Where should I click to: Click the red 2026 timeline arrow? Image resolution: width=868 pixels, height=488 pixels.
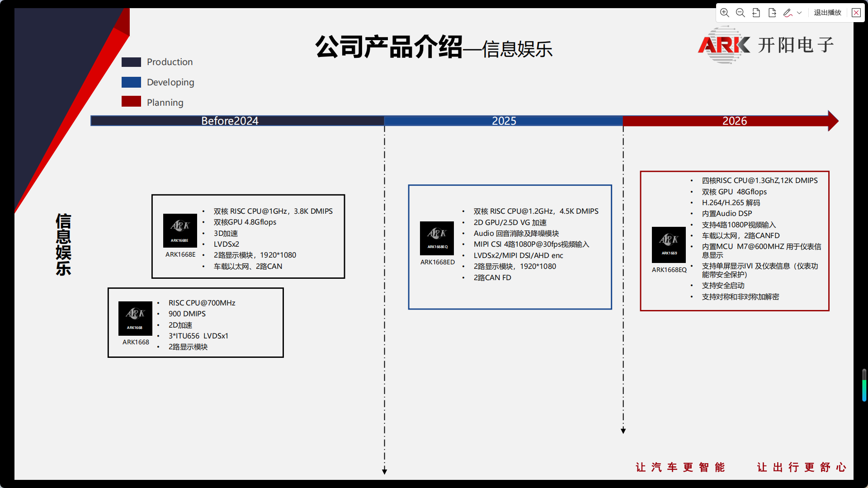734,121
